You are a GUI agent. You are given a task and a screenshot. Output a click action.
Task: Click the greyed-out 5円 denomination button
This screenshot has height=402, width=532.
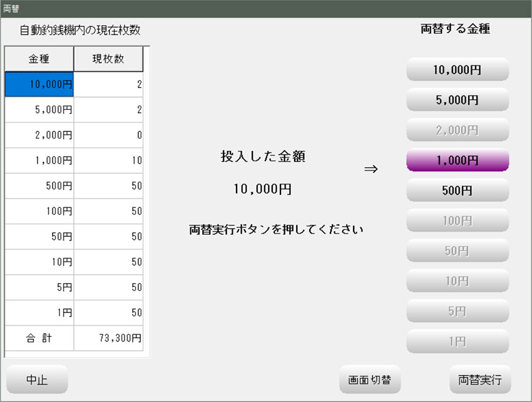(x=458, y=311)
